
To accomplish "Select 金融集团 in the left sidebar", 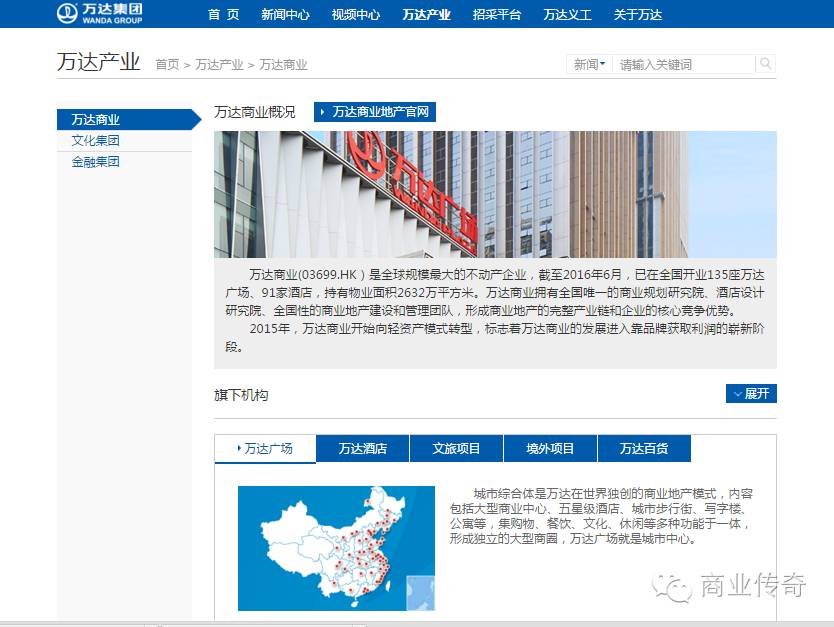I will [x=96, y=162].
